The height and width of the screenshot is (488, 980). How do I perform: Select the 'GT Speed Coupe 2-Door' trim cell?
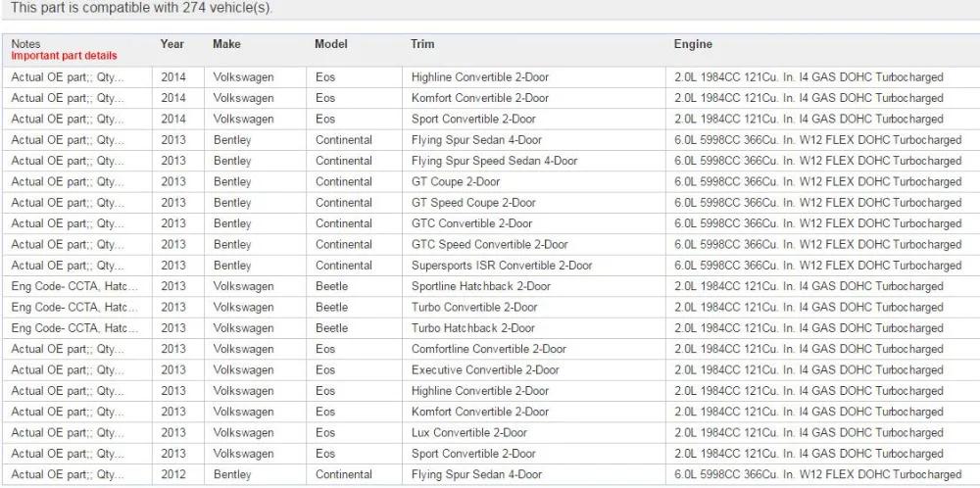(473, 203)
